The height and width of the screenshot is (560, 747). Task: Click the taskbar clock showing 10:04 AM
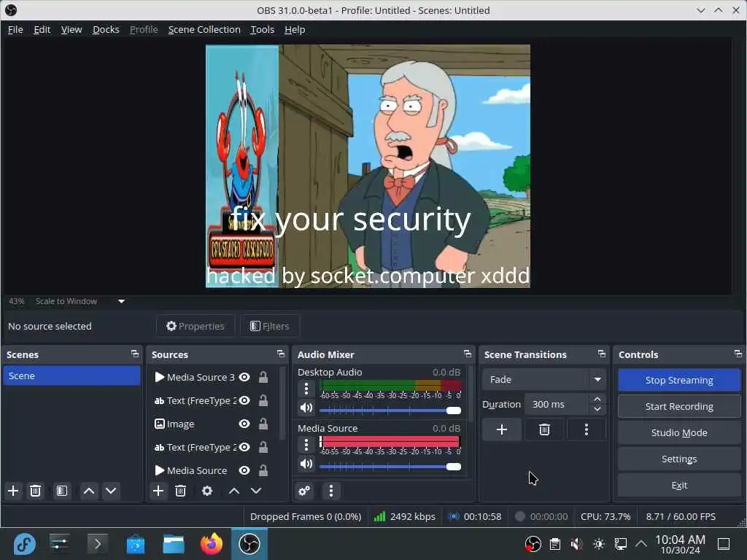click(x=680, y=544)
